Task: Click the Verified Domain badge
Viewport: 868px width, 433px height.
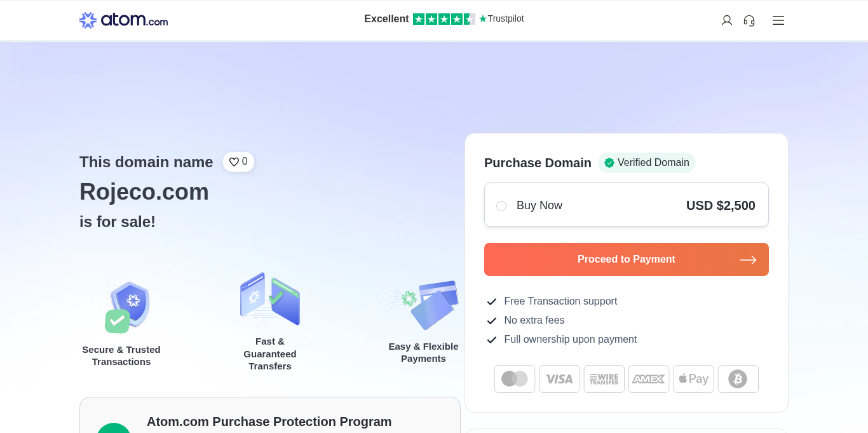Action: point(646,163)
